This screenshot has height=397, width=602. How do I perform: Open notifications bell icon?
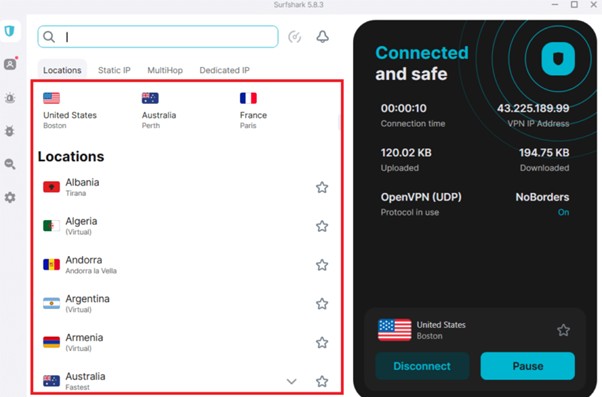click(322, 37)
